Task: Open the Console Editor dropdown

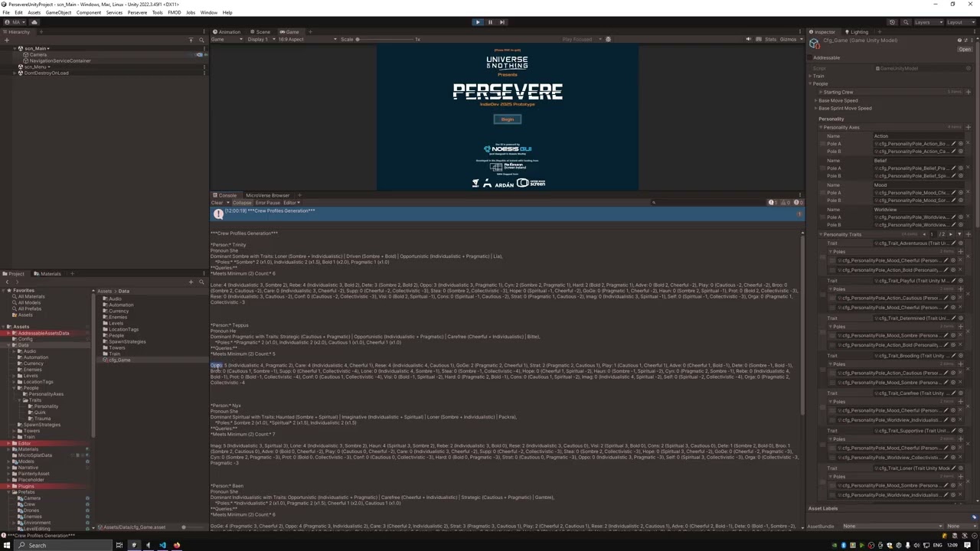Action: click(291, 203)
